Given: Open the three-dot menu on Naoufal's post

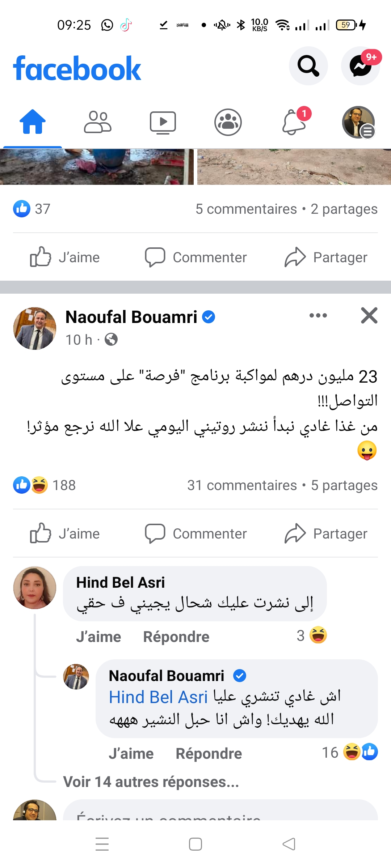Looking at the screenshot, I should point(318,315).
